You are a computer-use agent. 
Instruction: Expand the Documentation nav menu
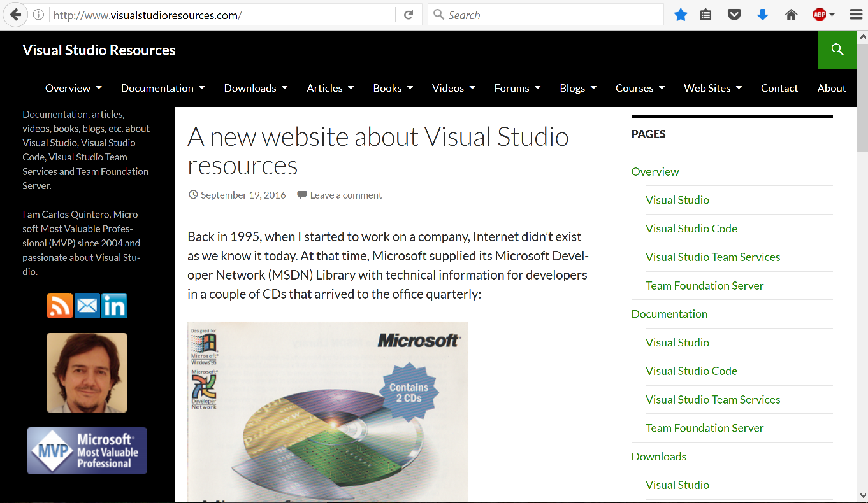163,88
